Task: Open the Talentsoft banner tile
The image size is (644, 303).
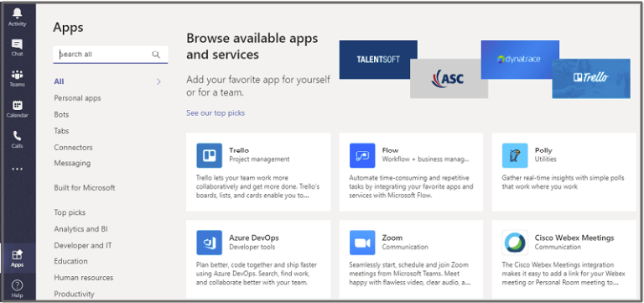Action: (378, 60)
